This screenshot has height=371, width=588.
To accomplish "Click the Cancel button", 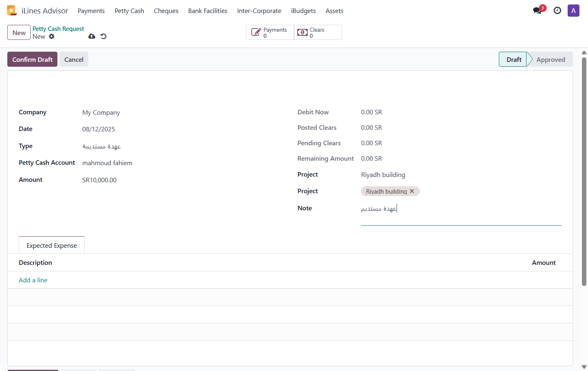I will pos(74,59).
